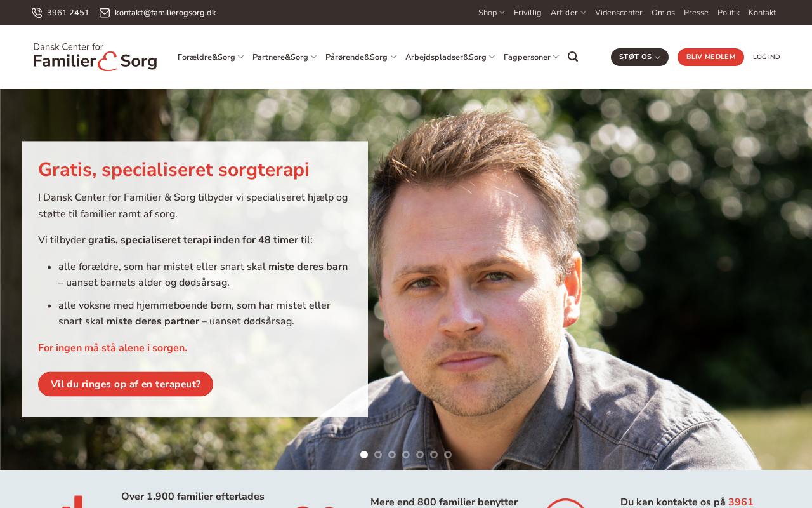This screenshot has height=508, width=812.
Task: Open the Arbejdspladser&Sorg menu
Action: pyautogui.click(x=450, y=57)
